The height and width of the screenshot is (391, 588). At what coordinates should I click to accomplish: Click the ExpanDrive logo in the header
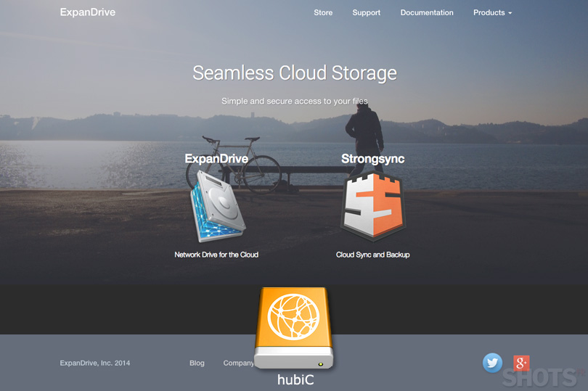click(88, 12)
